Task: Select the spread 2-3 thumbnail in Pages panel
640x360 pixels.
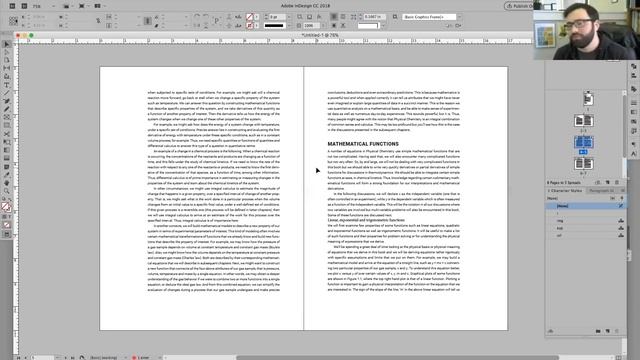Action: pos(584,121)
